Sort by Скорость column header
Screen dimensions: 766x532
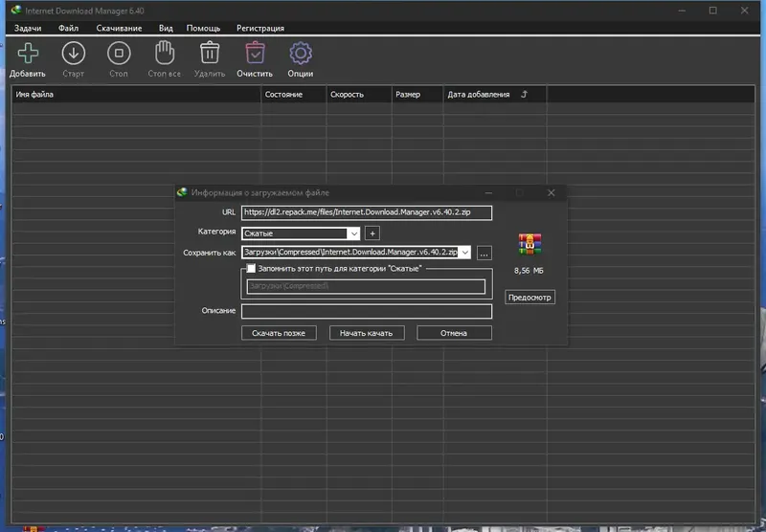[x=359, y=94]
